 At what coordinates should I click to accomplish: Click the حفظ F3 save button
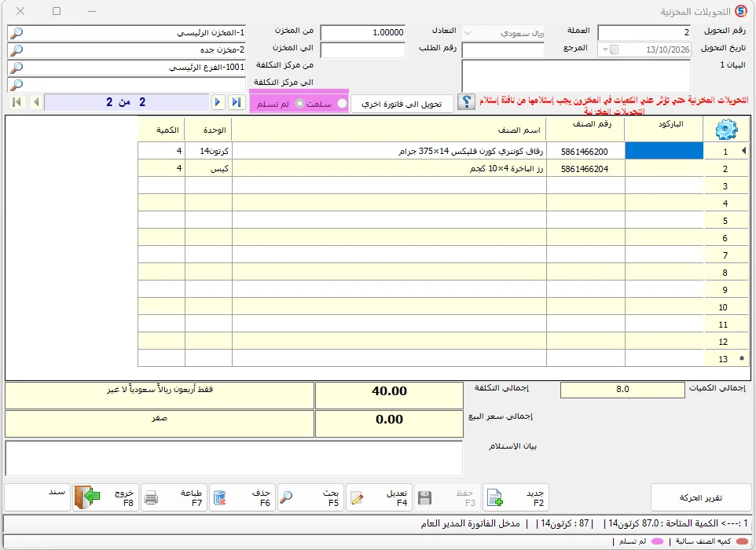click(447, 497)
